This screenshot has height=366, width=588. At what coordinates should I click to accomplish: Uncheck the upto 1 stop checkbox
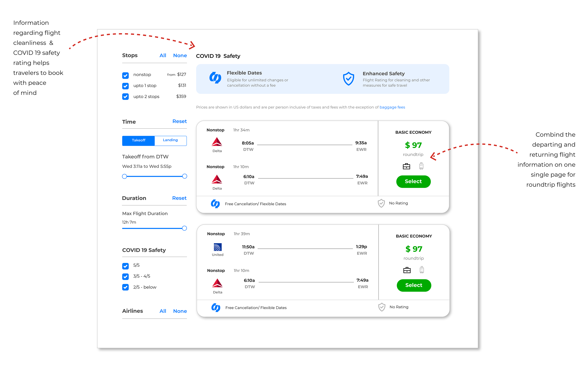click(x=125, y=86)
